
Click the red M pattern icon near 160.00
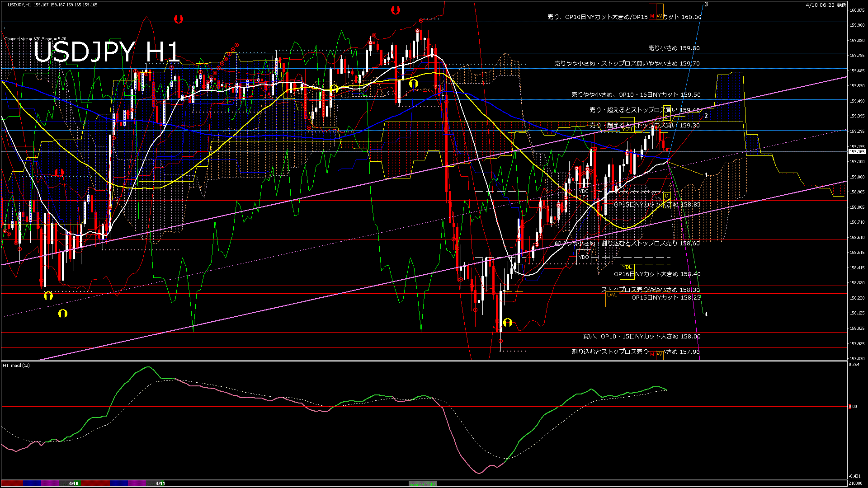pos(652,16)
